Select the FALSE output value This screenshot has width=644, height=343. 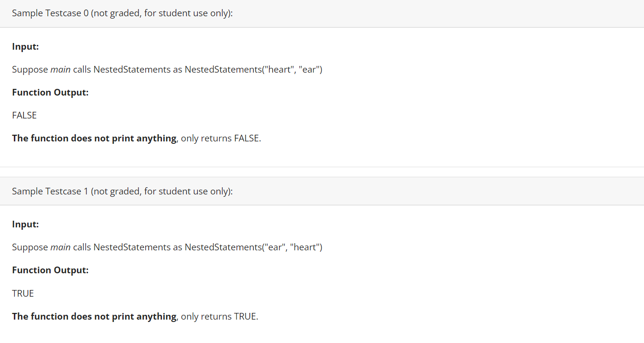(24, 116)
